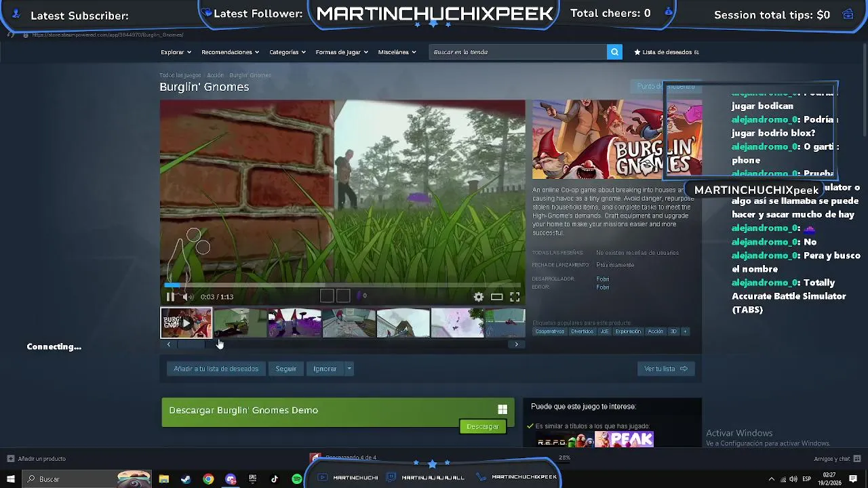Click the R.E.P.O. similar game thumbnail

564,439
